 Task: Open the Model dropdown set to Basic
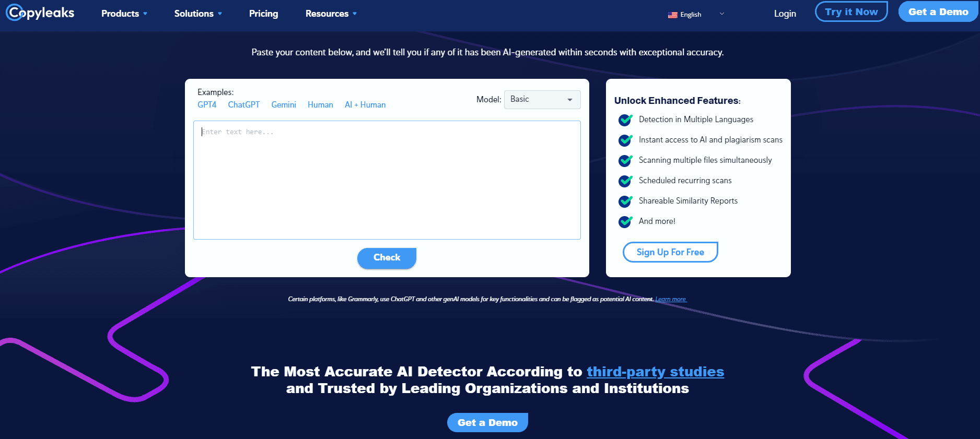[542, 100]
